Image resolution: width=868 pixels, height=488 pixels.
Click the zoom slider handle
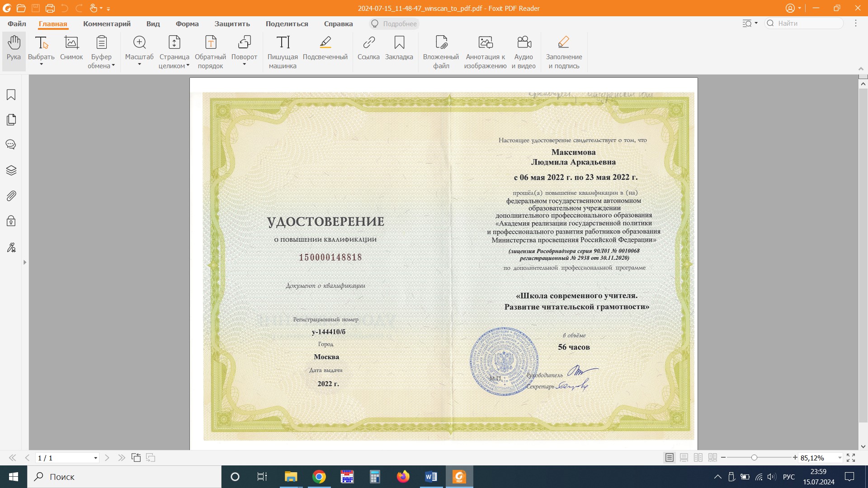coord(754,458)
